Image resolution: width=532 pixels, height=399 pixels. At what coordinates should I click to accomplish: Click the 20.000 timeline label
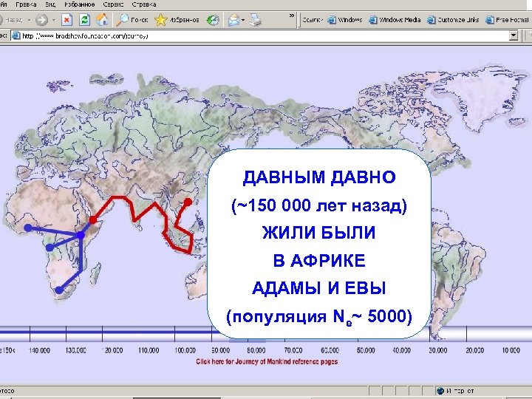(x=474, y=350)
